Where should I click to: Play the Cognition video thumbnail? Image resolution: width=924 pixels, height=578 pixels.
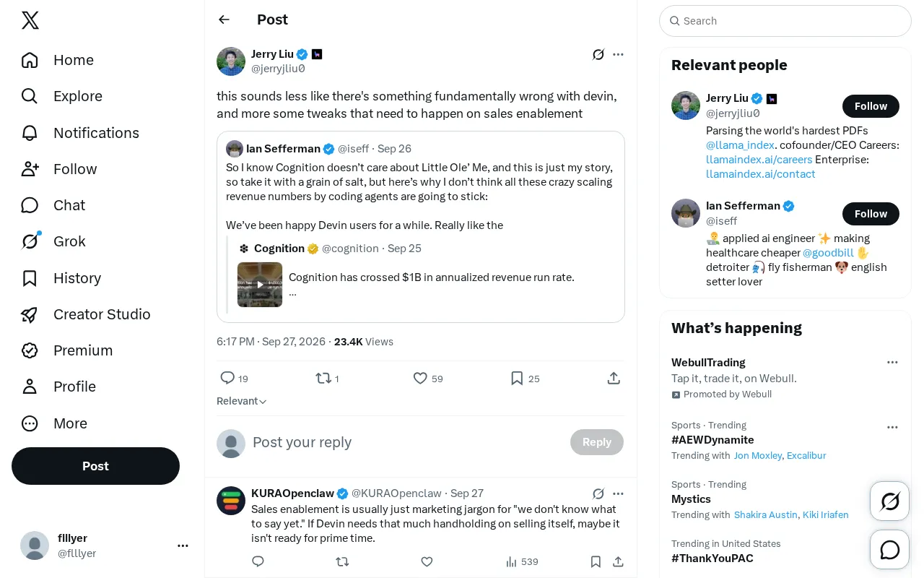tap(260, 285)
